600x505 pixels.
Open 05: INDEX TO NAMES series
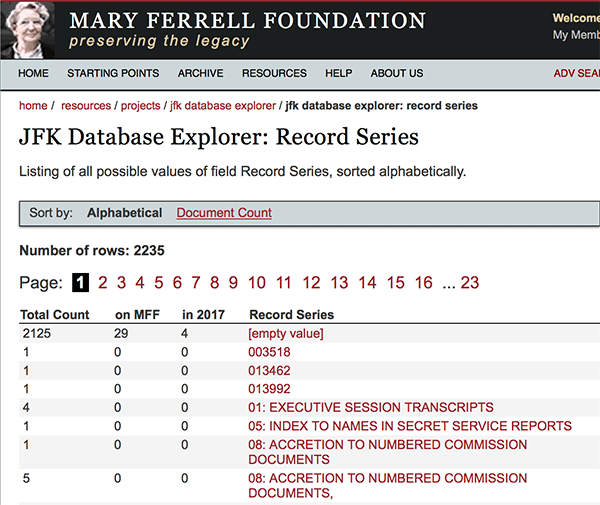tap(410, 426)
